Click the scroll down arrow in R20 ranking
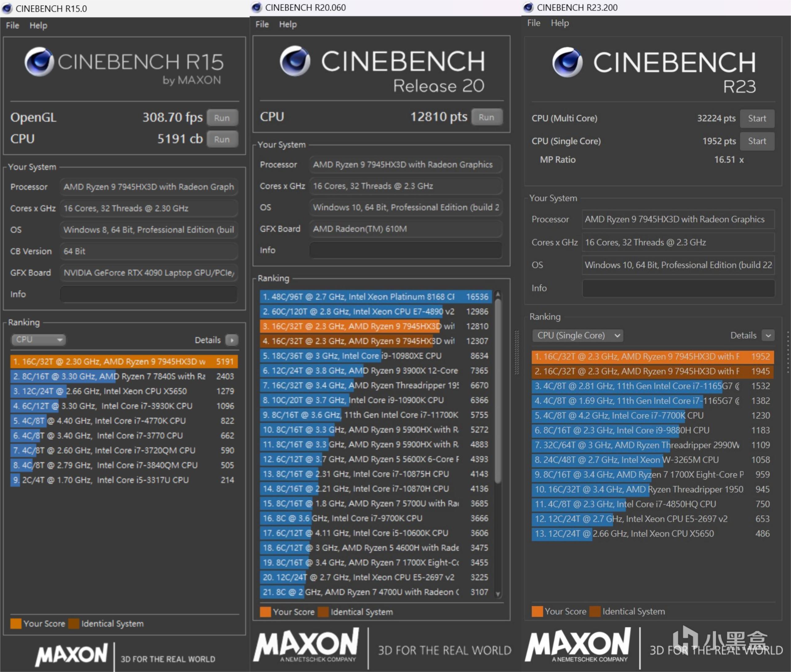This screenshot has width=791, height=672. pyautogui.click(x=497, y=594)
